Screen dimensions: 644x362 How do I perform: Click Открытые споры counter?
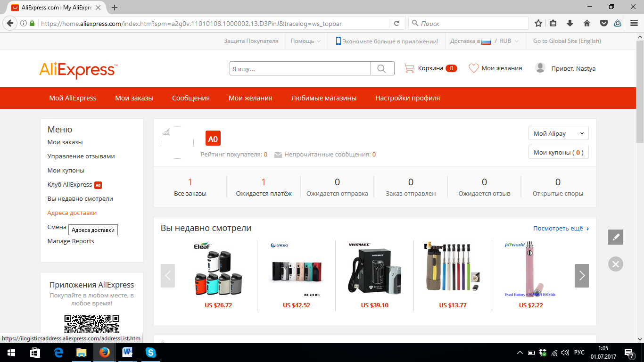click(558, 187)
